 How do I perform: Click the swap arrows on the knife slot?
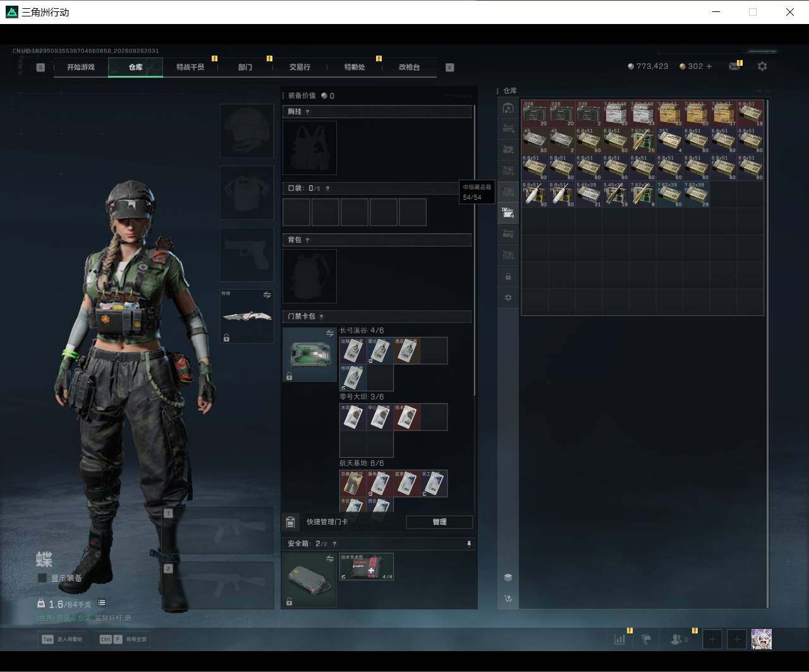tap(267, 295)
